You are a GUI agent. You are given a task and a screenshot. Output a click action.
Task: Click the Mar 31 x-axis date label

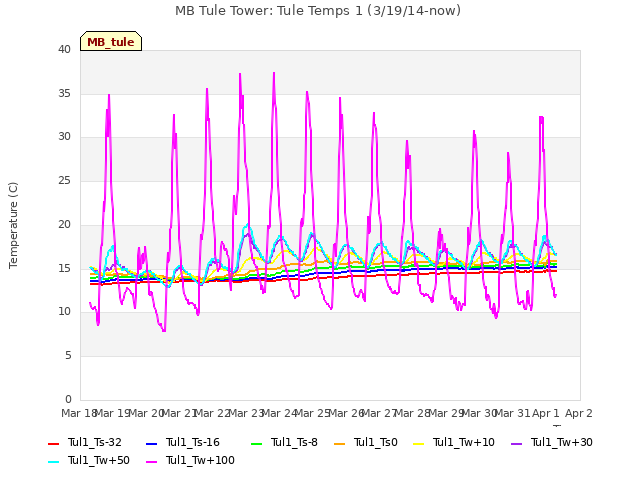[x=513, y=413]
